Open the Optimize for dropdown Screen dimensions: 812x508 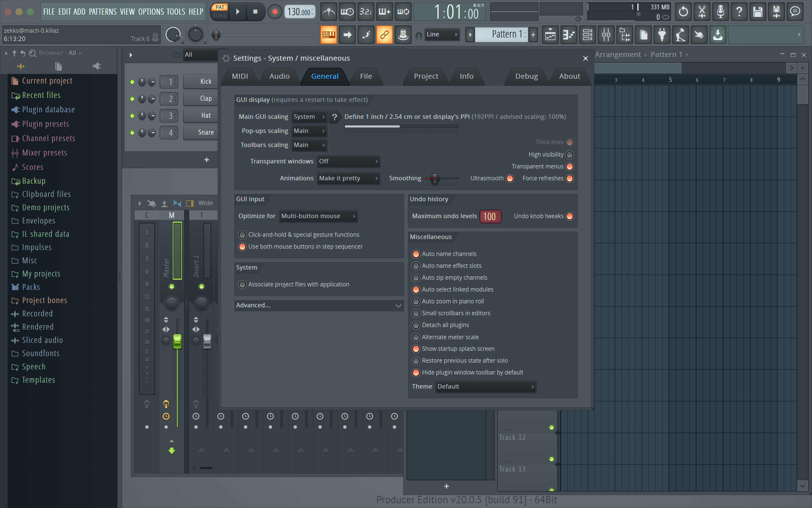pos(318,216)
